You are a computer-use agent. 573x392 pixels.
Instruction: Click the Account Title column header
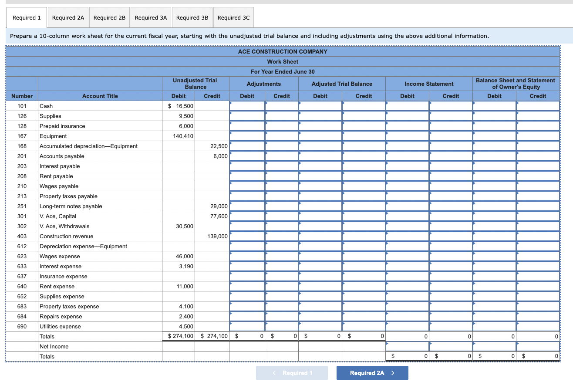(100, 96)
